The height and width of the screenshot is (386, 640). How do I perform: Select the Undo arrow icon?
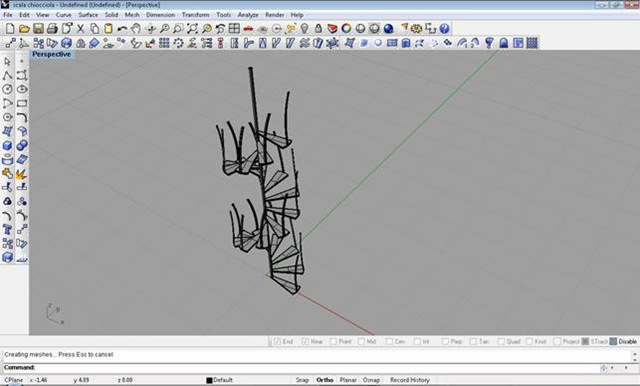click(x=122, y=29)
